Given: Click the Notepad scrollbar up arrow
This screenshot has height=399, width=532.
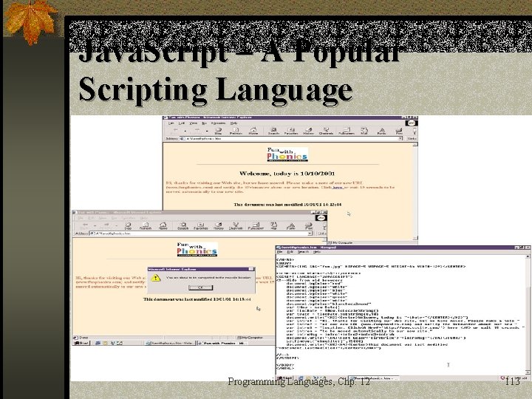Looking at the screenshot, I should [528, 257].
